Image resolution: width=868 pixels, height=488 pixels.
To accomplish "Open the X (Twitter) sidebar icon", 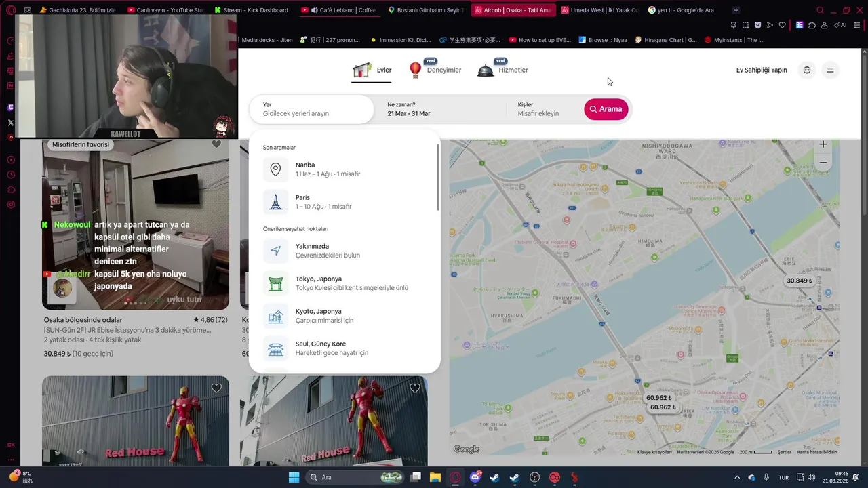I will [x=10, y=123].
